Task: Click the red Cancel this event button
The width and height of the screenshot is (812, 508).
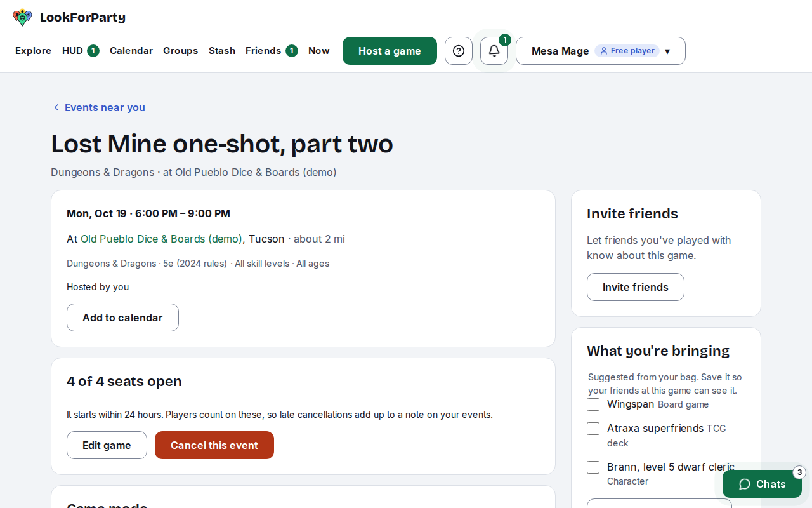Action: point(214,445)
